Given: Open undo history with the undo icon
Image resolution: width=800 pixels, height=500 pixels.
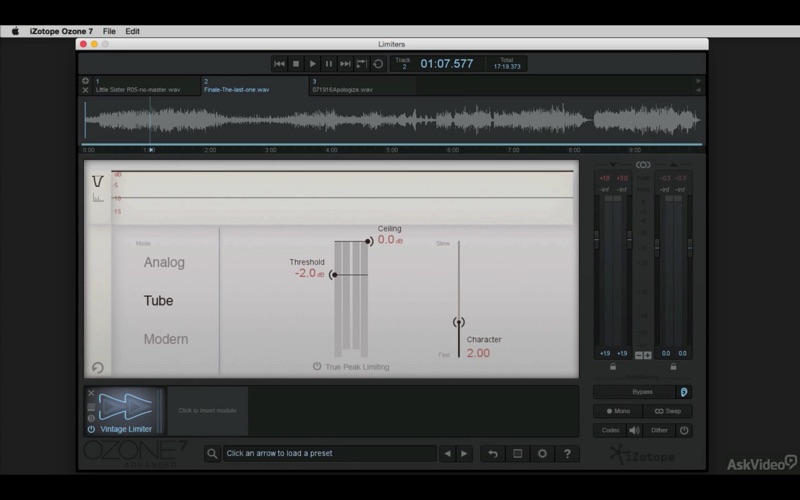Looking at the screenshot, I should click(493, 454).
